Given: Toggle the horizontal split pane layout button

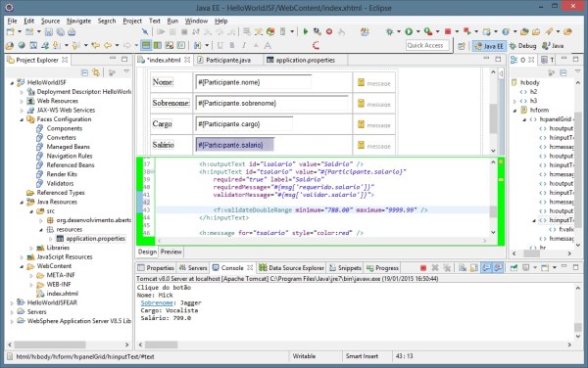Looking at the screenshot, I should (x=146, y=46).
